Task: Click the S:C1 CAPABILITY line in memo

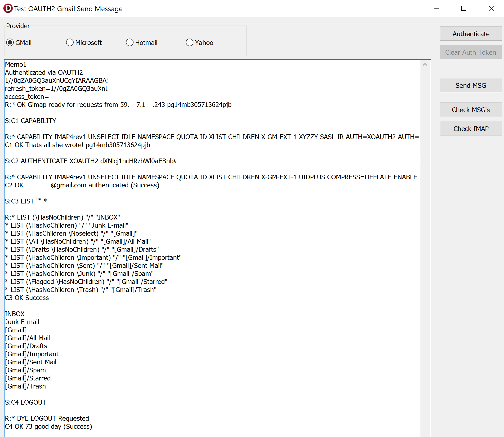Action: (31, 121)
